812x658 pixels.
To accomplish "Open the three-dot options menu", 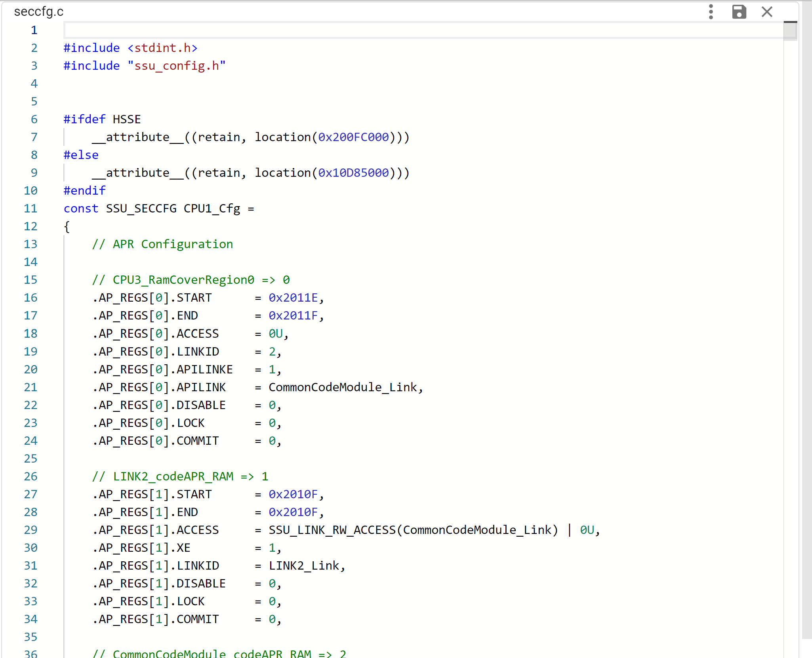I will (x=711, y=12).
